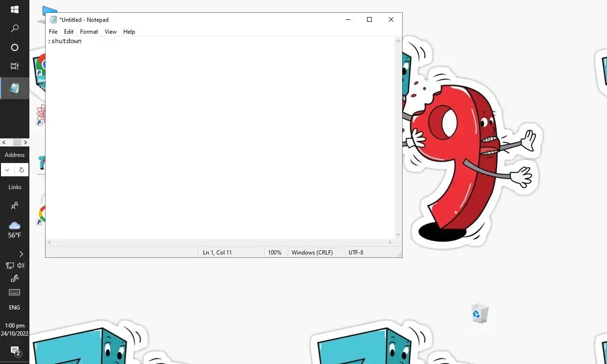Open Task View on taskbar

tap(15, 66)
